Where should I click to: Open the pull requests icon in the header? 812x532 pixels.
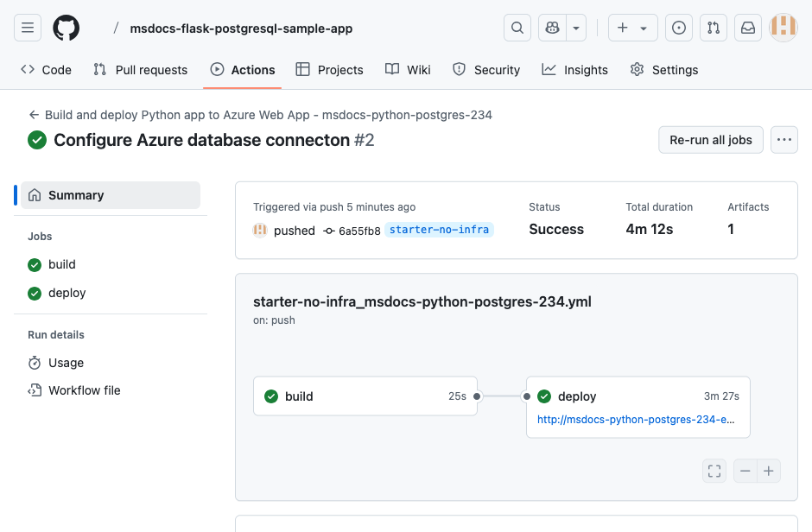tap(713, 27)
